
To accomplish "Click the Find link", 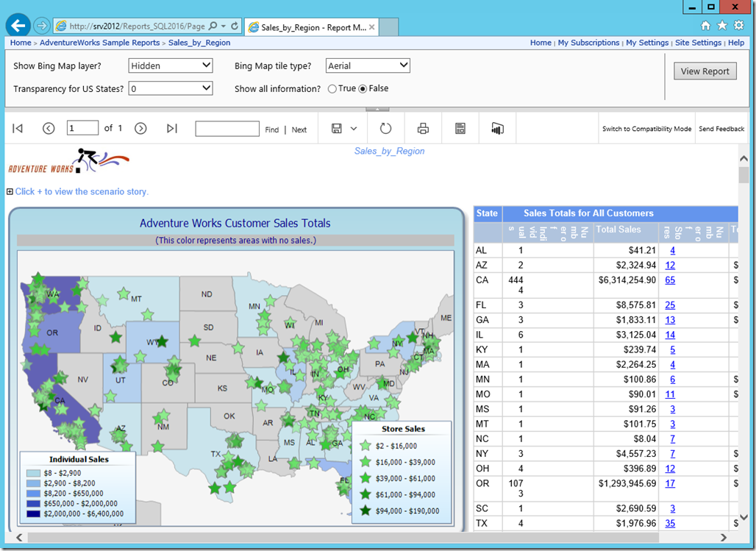I will coord(272,129).
